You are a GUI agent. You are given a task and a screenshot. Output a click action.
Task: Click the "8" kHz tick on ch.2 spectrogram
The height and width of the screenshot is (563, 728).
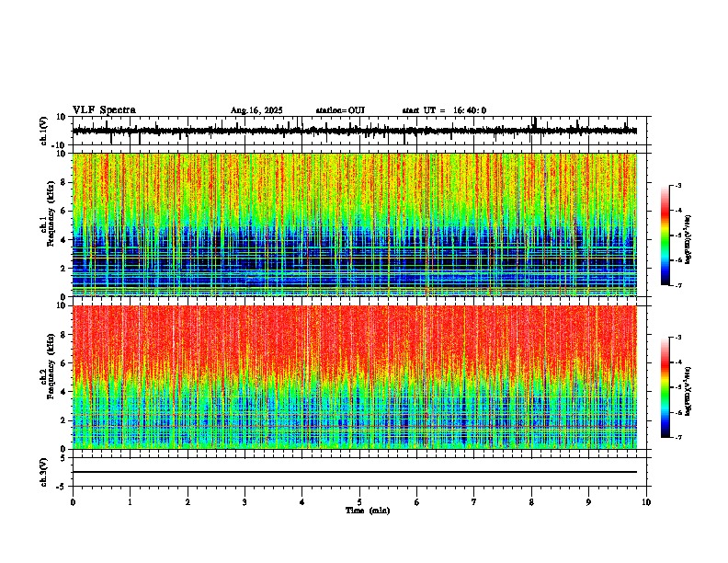click(63, 335)
